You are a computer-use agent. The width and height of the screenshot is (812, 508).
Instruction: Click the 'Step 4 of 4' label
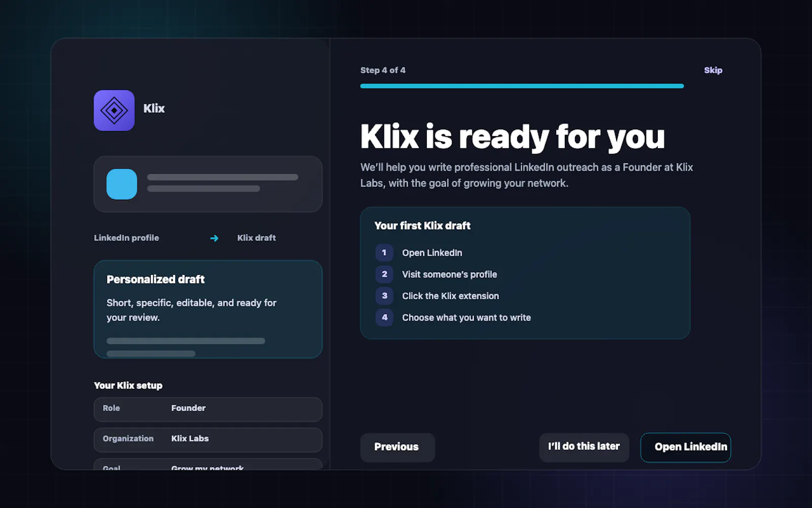click(x=383, y=70)
